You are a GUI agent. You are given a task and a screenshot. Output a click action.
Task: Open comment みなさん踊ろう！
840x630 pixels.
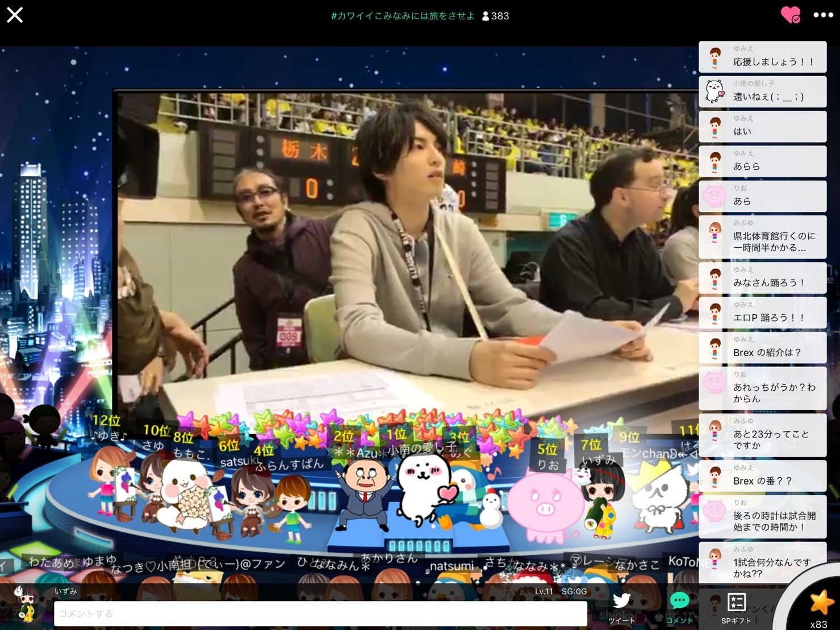pos(762,278)
